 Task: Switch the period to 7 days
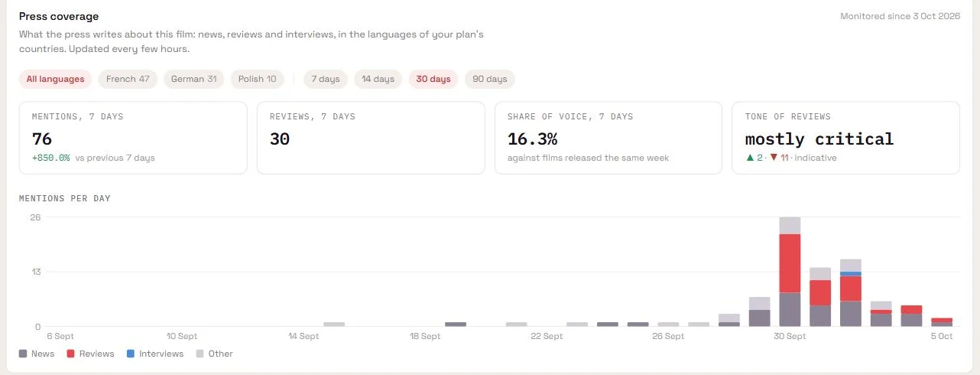(x=326, y=79)
